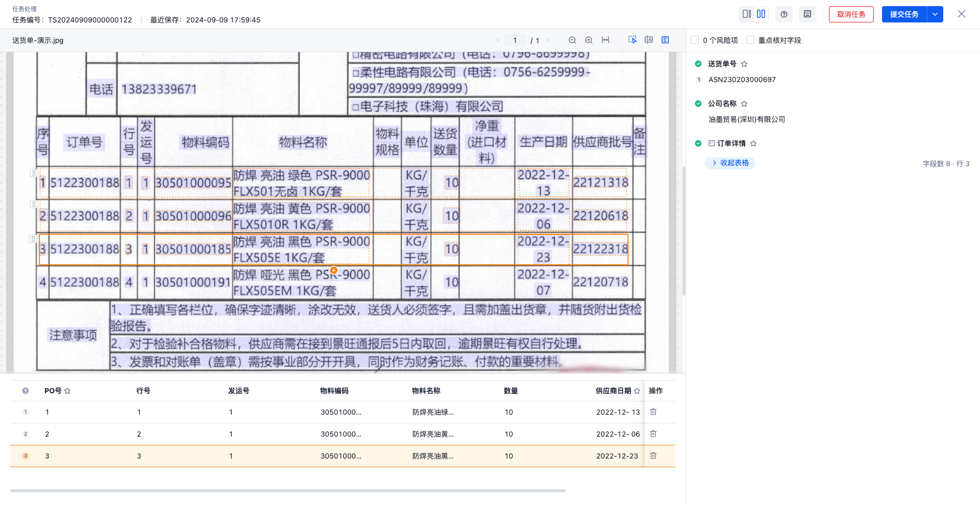Click the document vertical scrollbar
Image resolution: width=980 pixels, height=506 pixels.
(x=683, y=231)
